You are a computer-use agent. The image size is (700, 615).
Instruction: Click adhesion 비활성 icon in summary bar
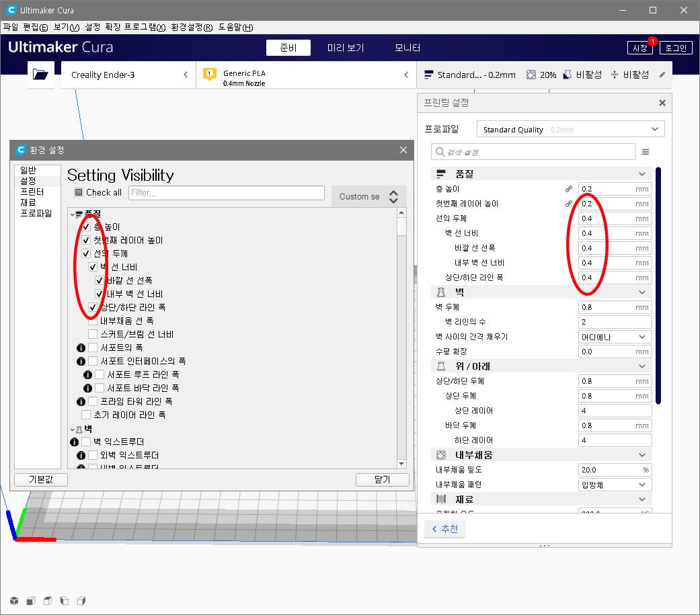[615, 75]
